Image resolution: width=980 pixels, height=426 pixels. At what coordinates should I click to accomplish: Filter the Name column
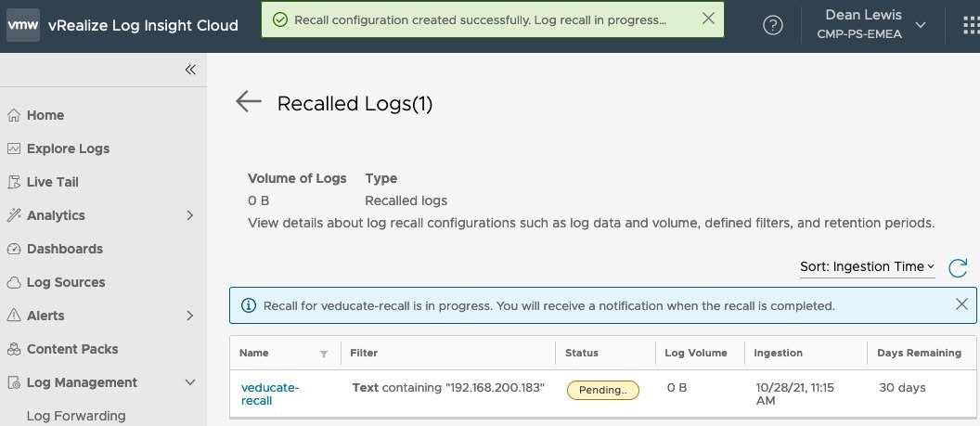[x=324, y=355]
